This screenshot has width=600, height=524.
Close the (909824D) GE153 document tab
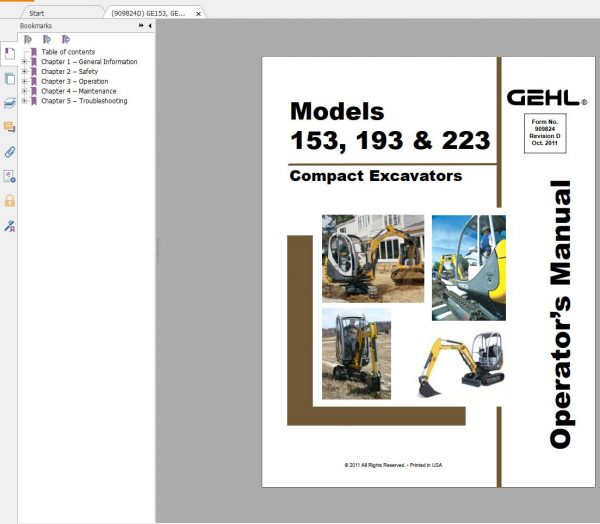click(x=198, y=14)
